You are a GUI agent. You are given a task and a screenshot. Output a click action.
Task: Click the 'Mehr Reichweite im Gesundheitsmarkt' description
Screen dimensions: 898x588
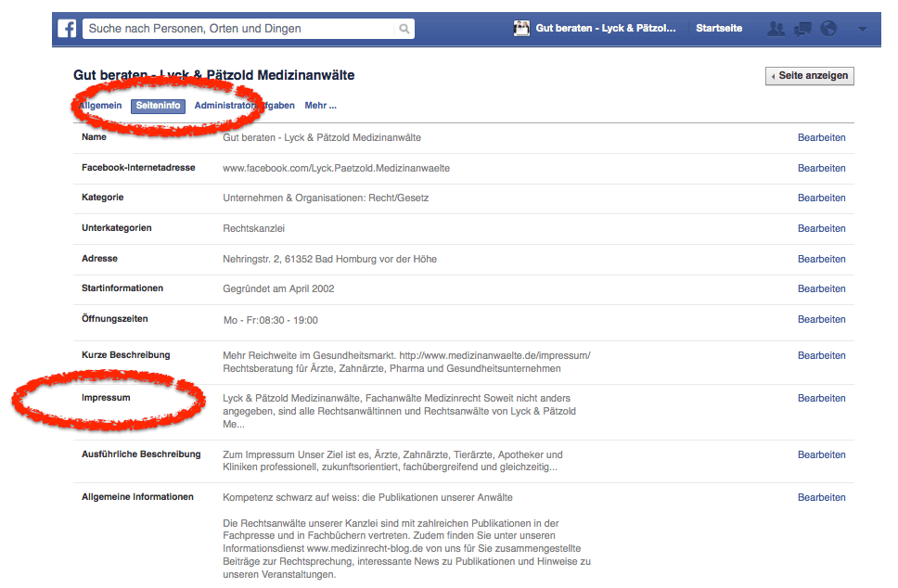(x=406, y=362)
